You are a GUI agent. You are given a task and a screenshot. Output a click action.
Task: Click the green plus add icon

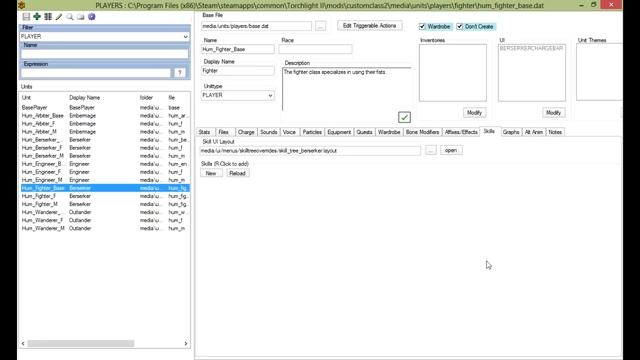pos(37,17)
